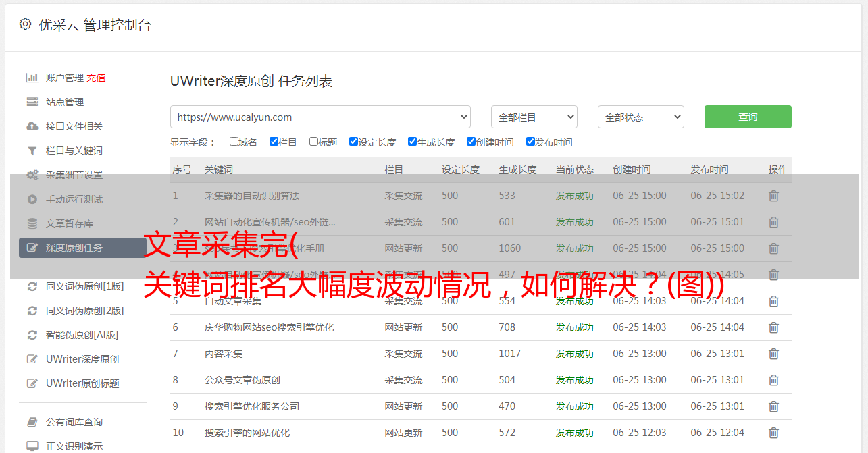Open 同义词伪原创[1版] sidebar link

[x=85, y=286]
